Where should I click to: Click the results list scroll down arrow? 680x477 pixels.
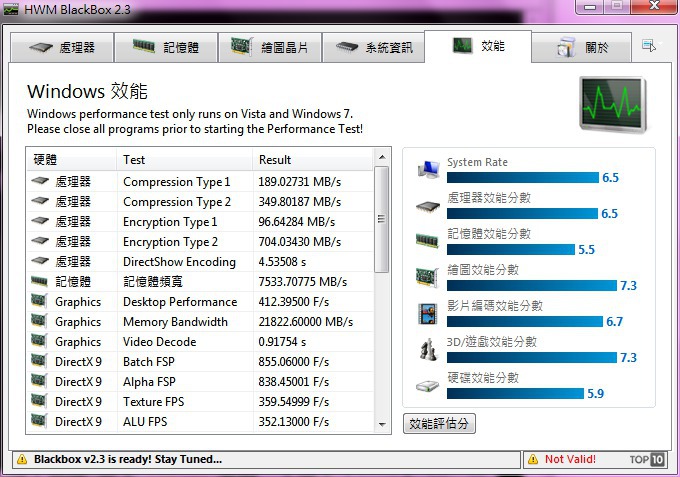point(382,425)
